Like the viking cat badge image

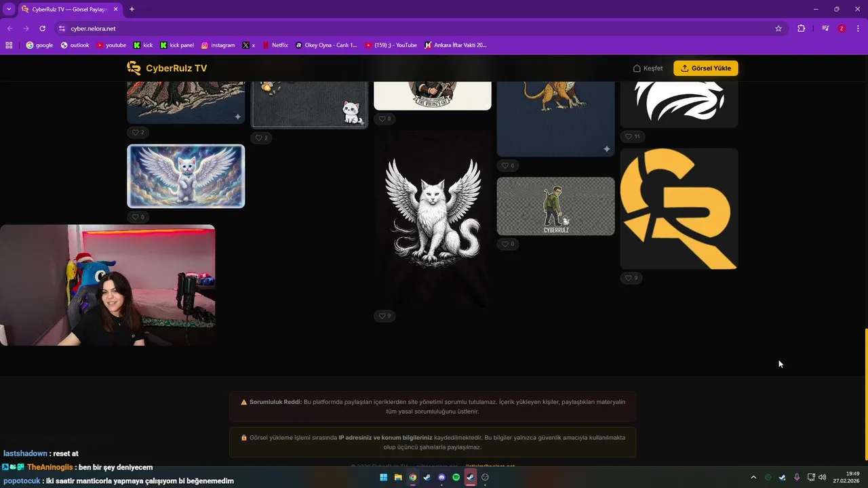coord(384,119)
